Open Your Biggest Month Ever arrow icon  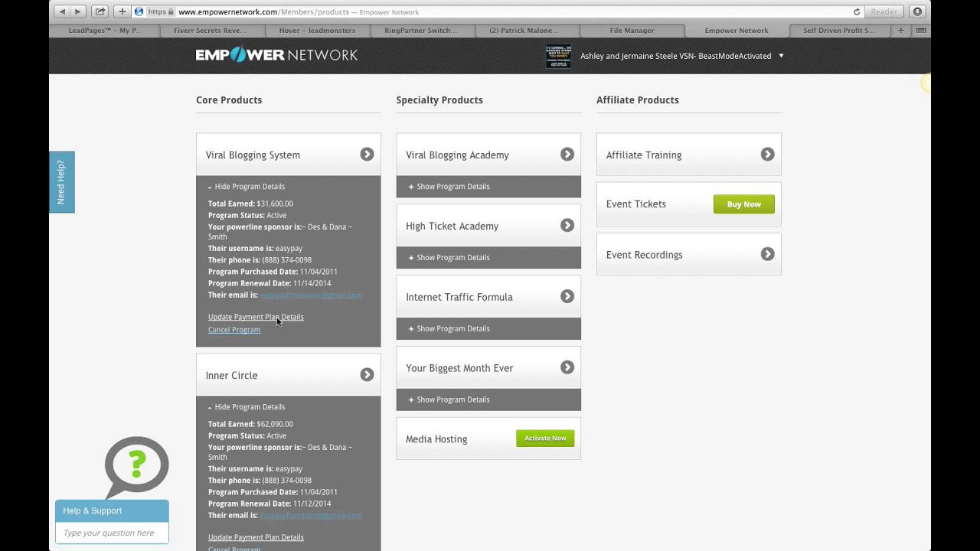(x=567, y=367)
